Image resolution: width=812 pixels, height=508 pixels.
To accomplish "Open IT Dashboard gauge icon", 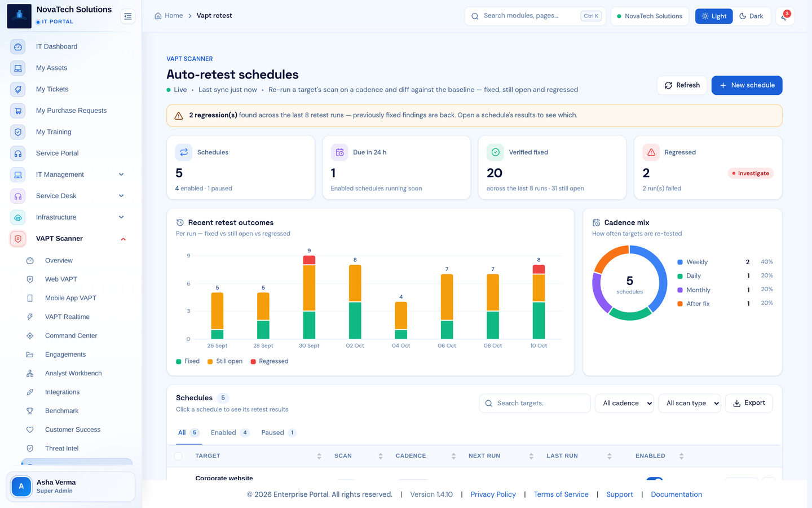I will (18, 47).
